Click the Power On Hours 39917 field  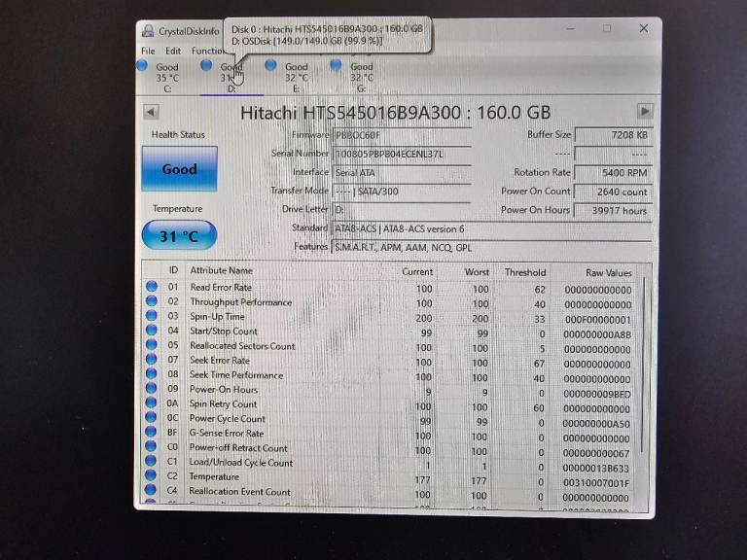613,210
